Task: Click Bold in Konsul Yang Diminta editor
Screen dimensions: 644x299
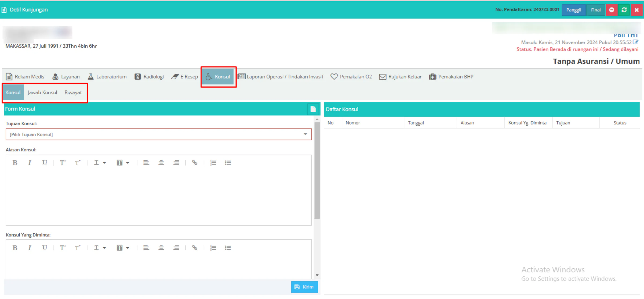Action: coord(15,248)
